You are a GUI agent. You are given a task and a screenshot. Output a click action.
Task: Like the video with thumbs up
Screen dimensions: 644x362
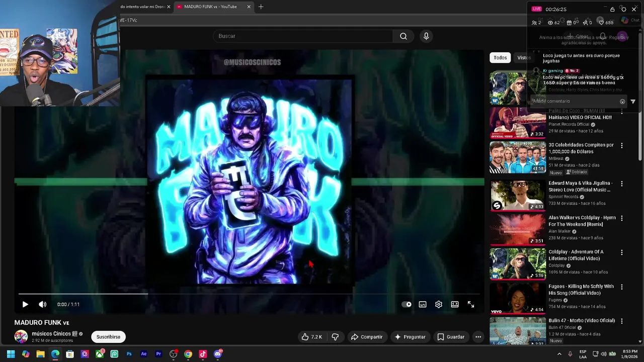[x=311, y=337]
